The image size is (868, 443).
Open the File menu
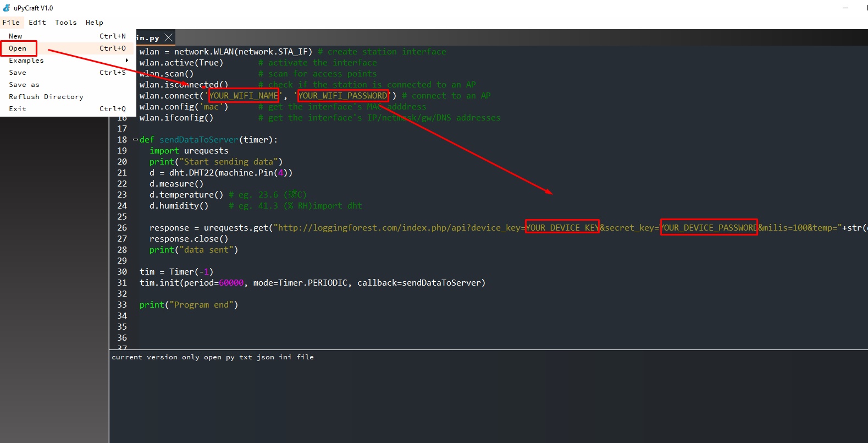point(11,23)
